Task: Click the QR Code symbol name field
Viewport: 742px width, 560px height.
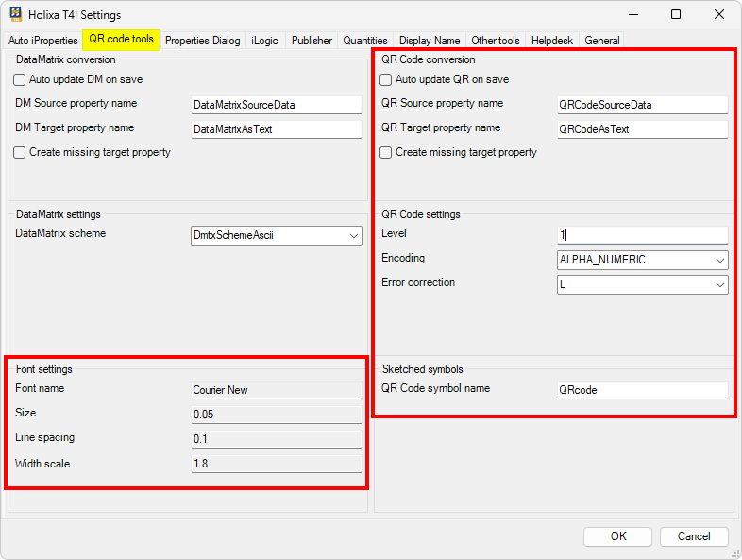Action: click(x=642, y=390)
